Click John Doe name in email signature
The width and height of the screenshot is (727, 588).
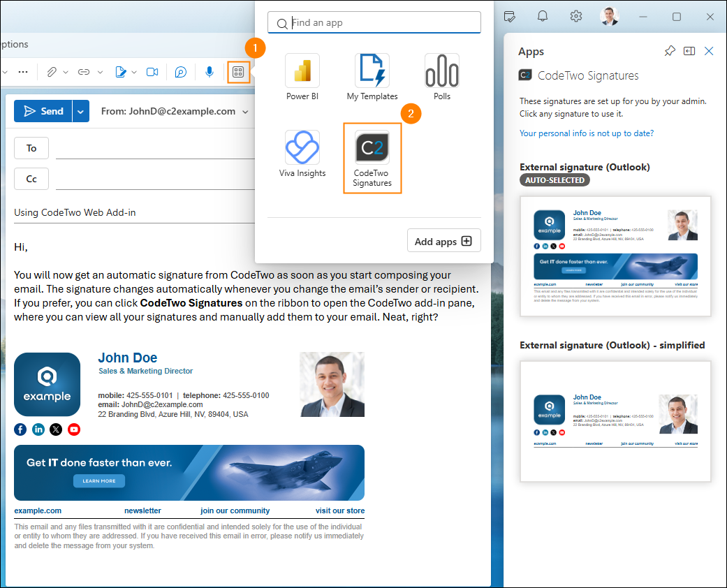pos(128,358)
